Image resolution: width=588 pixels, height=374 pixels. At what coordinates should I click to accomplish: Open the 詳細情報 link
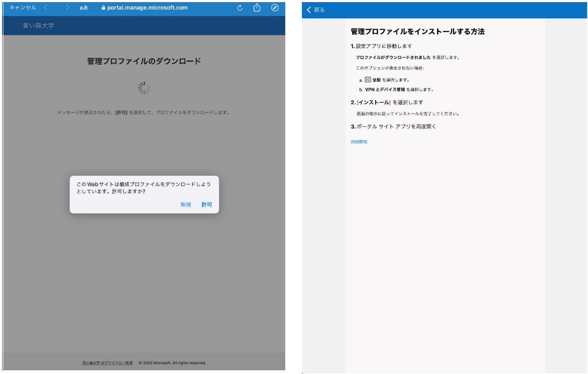pos(359,142)
